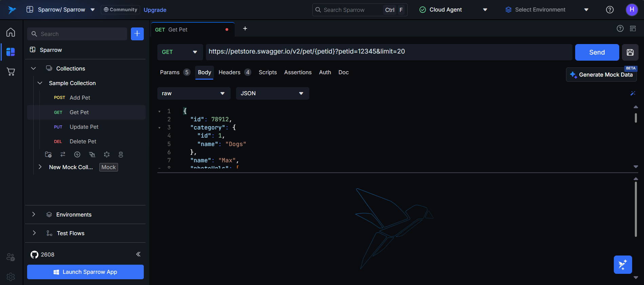This screenshot has width=644, height=285.
Task: Open the raw body type dropdown
Action: [x=193, y=94]
